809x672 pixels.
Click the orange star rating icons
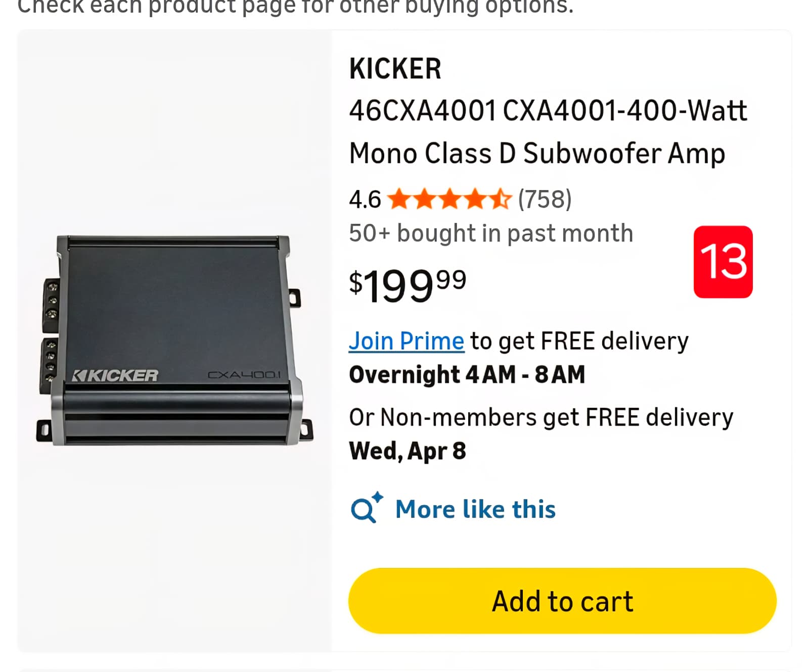pos(450,199)
